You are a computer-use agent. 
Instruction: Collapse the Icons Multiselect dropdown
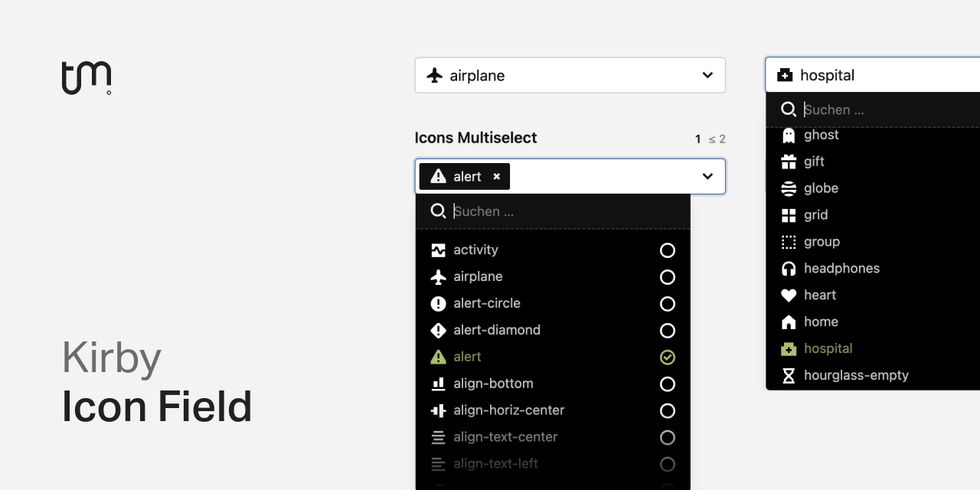coord(707,176)
